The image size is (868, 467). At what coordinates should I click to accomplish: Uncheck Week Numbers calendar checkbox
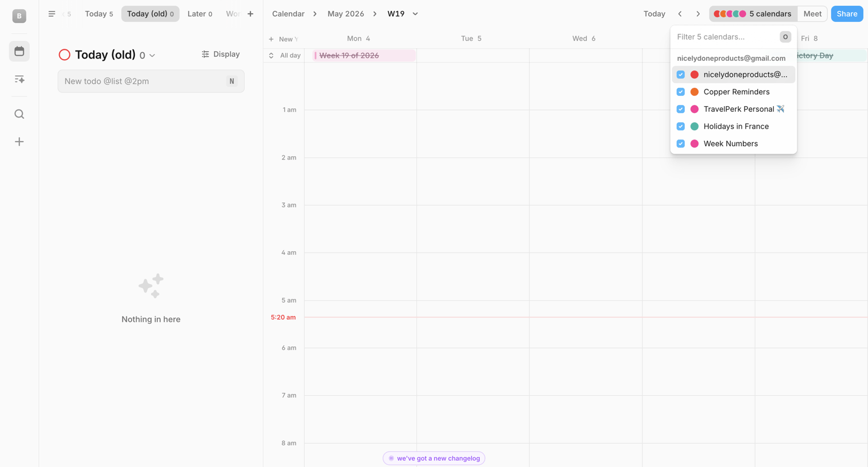[x=680, y=143]
